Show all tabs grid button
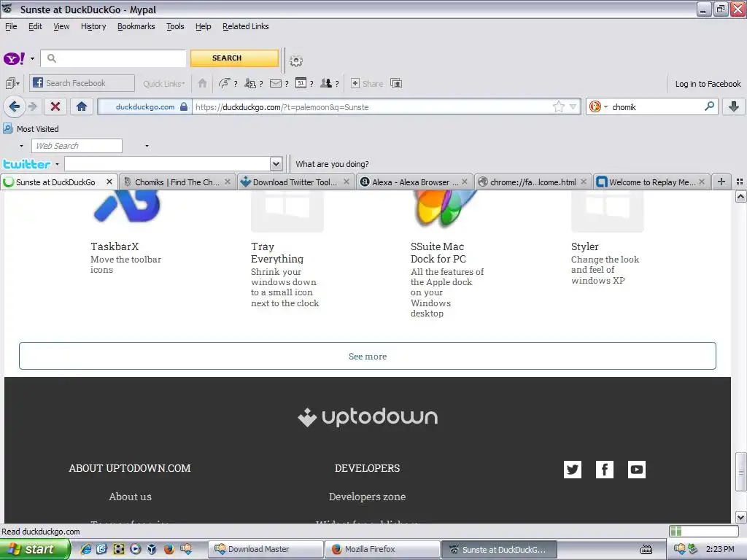The image size is (747, 560). (740, 182)
